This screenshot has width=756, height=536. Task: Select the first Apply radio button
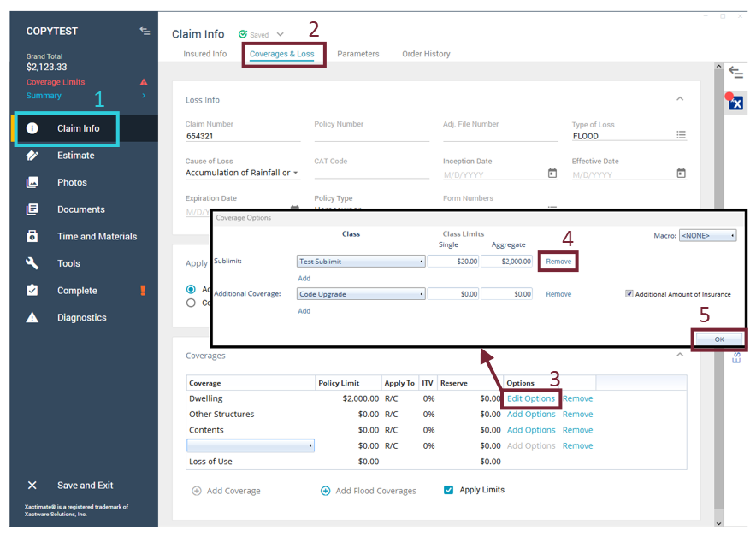(191, 289)
